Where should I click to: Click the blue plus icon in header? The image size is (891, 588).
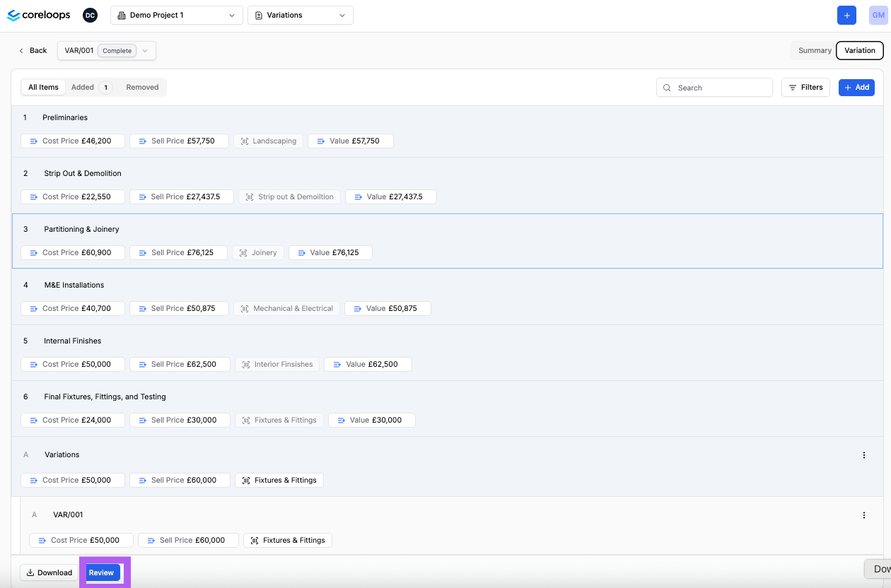[x=846, y=15]
